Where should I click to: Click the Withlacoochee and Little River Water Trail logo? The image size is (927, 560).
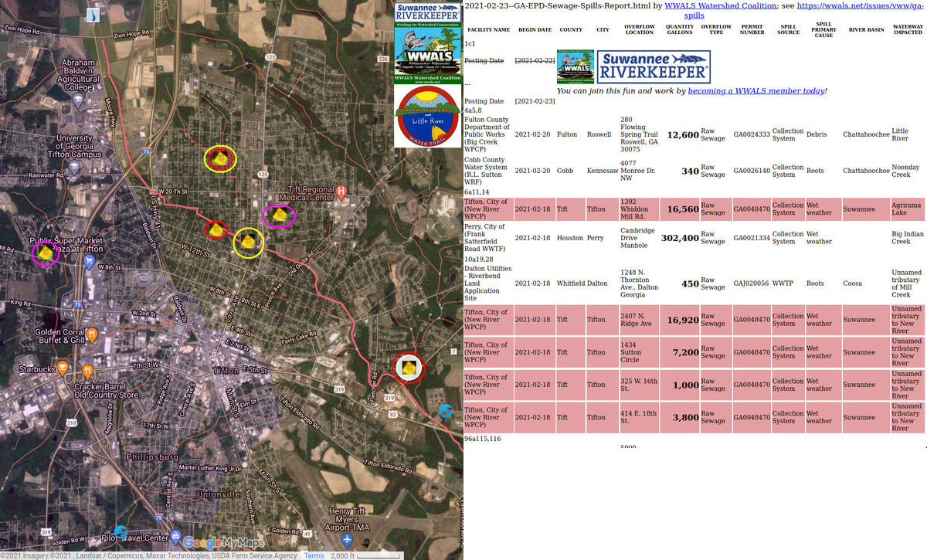click(x=428, y=116)
